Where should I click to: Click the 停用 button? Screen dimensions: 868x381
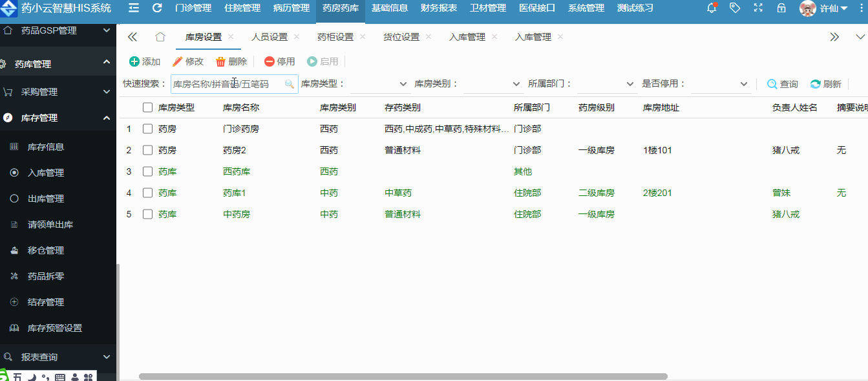280,61
